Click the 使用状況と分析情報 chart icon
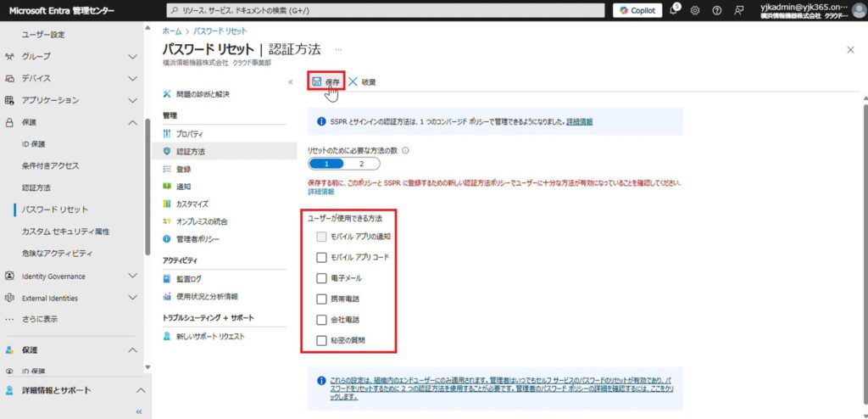The image size is (868, 419). (167, 297)
